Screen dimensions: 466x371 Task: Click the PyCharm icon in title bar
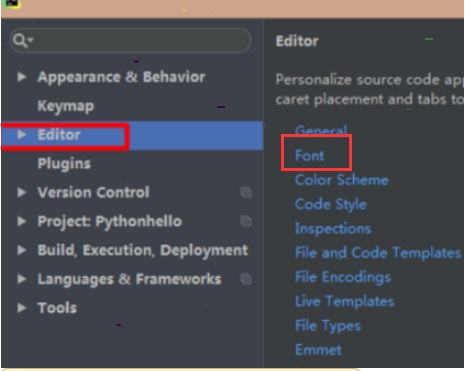coord(12,3)
